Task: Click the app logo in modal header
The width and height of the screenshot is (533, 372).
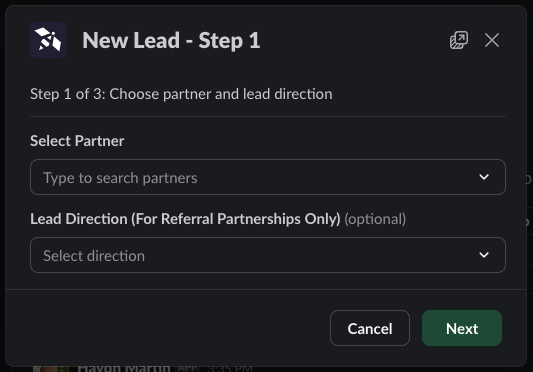Action: point(48,40)
